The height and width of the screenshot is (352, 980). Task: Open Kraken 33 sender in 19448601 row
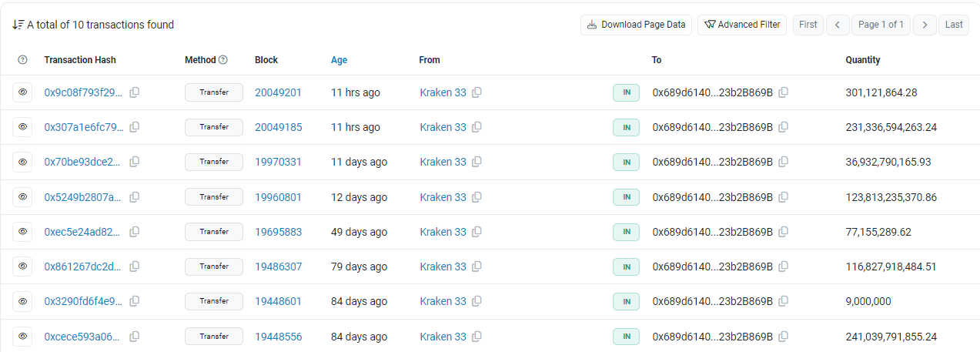coord(443,301)
